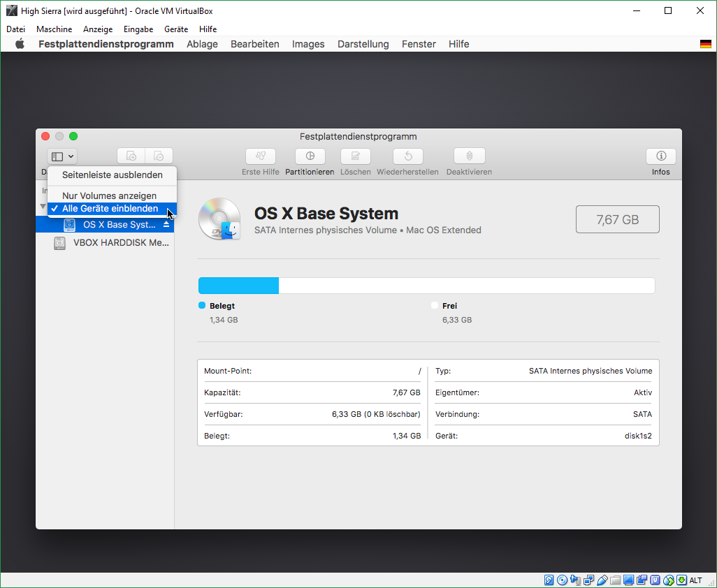The height and width of the screenshot is (588, 717).
Task: Click the disk1s2 device value
Action: (638, 436)
